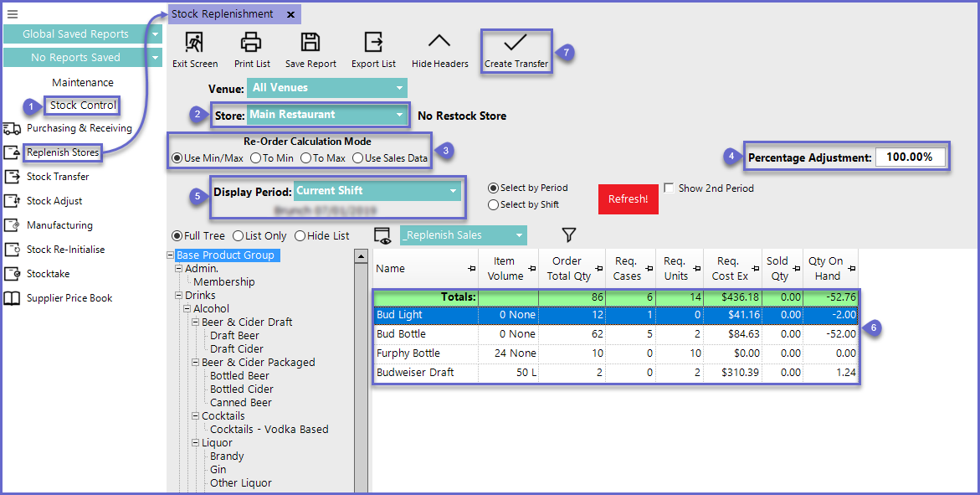Close the Stock Replenishment tab
This screenshot has height=495, width=980.
click(290, 14)
